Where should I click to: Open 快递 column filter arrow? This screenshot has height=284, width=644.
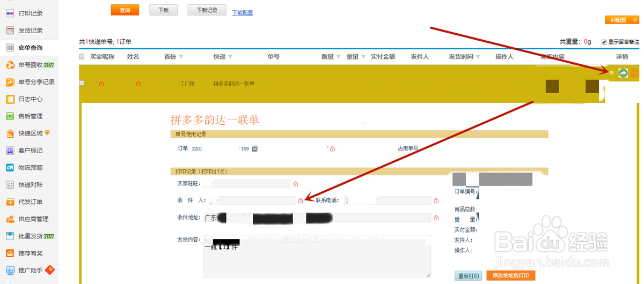[229, 57]
